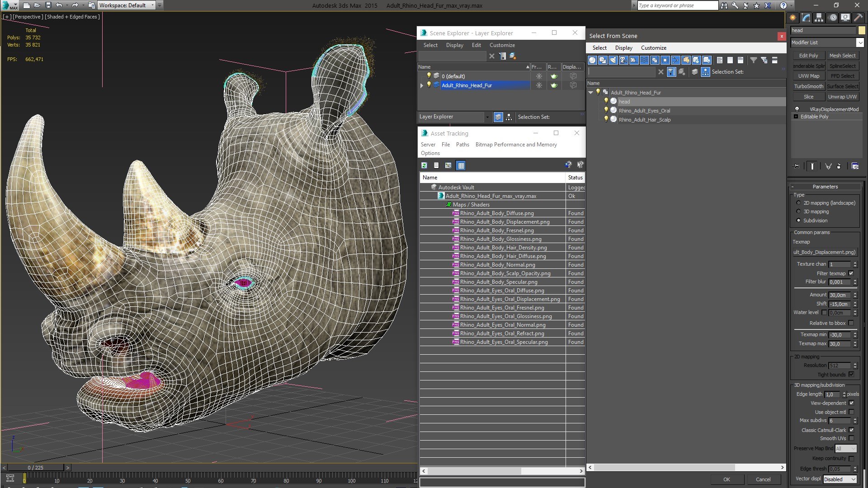This screenshot has width=868, height=488.
Task: Toggle Display Geometry filter in Select From Scene
Action: pyautogui.click(x=592, y=60)
